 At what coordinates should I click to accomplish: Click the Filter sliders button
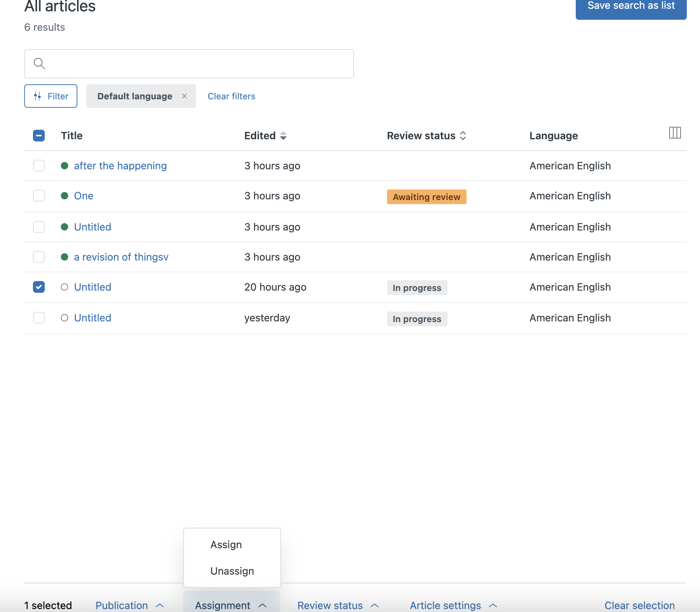51,96
